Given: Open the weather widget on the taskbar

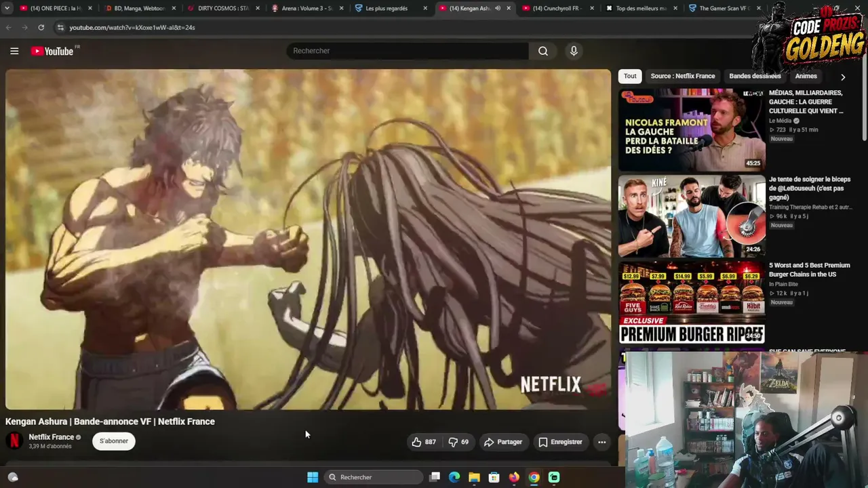Looking at the screenshot, I should [x=12, y=477].
